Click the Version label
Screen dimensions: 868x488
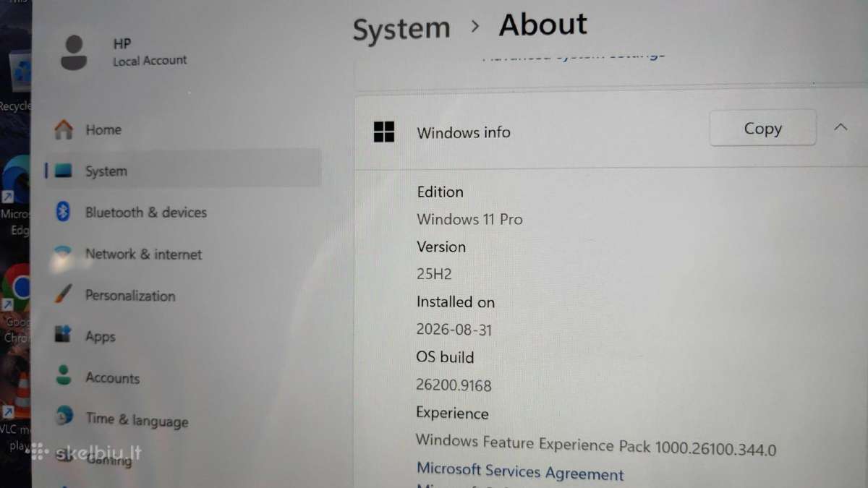pos(441,247)
